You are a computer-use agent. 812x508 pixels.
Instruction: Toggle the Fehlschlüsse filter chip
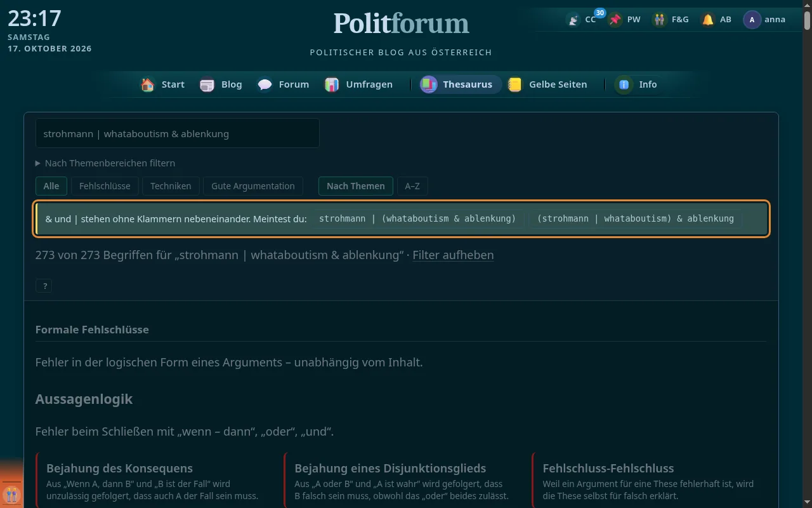click(x=105, y=186)
